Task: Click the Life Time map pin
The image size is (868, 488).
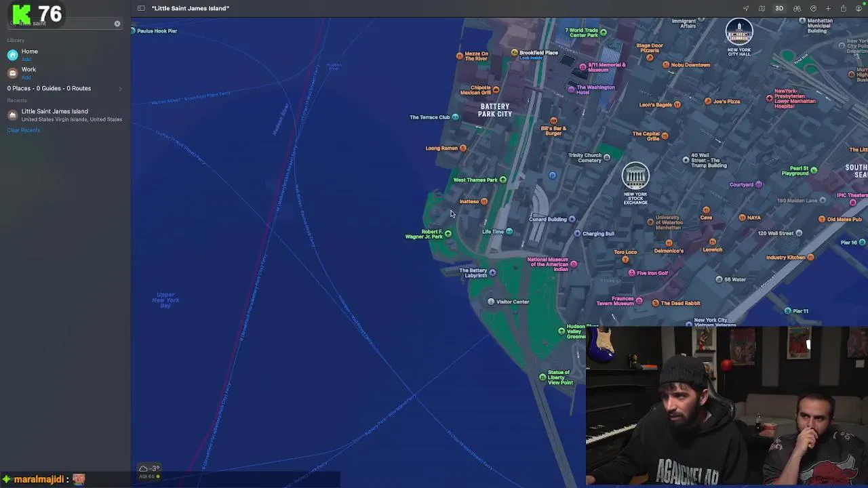Action: click(x=509, y=232)
